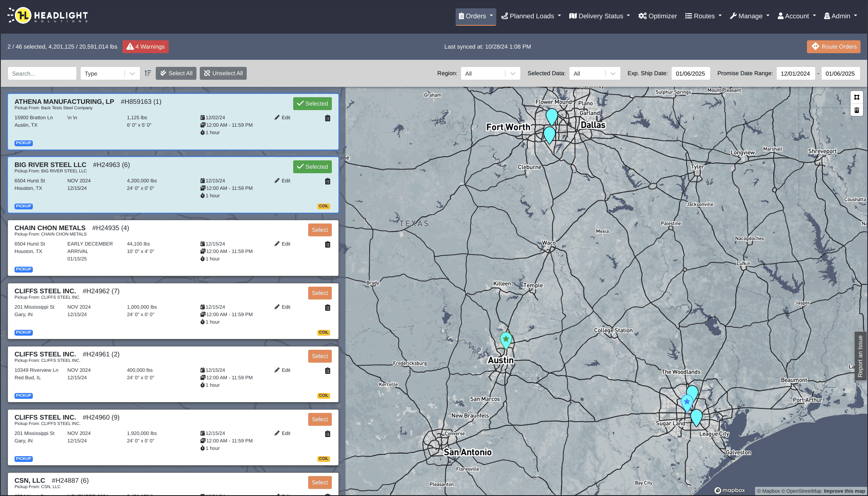
Task: Deselect the Athena Manufacturing Selected toggle
Action: point(312,103)
